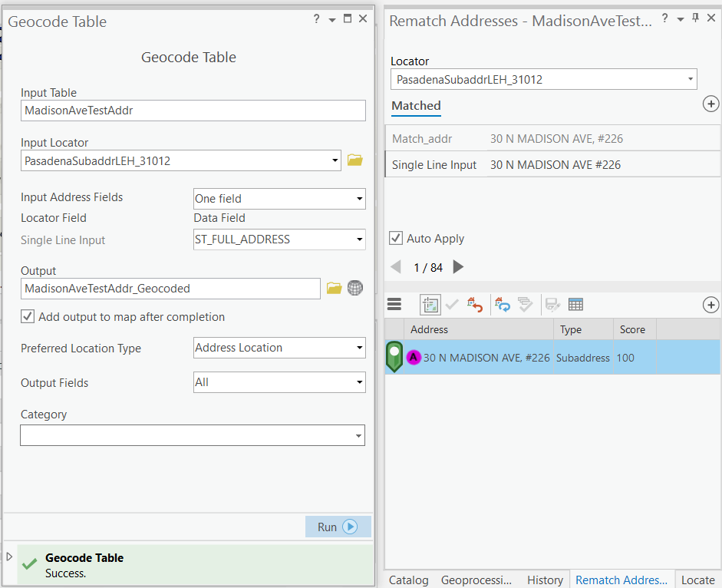Viewport: 722px width, 588px height.
Task: Open the Output Fields dropdown
Action: [279, 382]
